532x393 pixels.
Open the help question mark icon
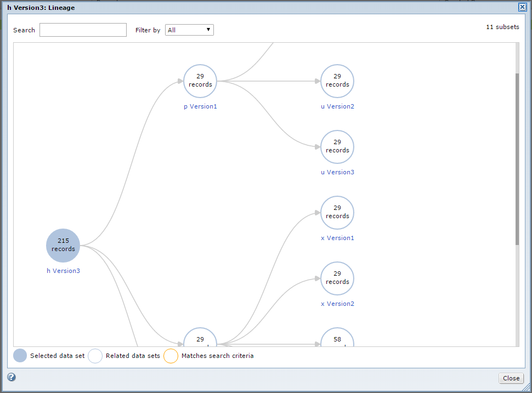pyautogui.click(x=12, y=377)
